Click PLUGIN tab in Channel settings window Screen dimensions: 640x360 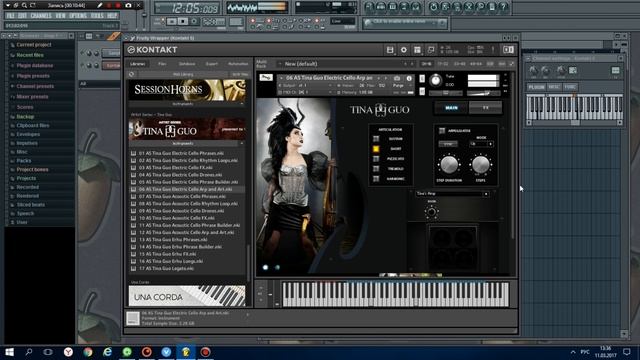coord(536,87)
